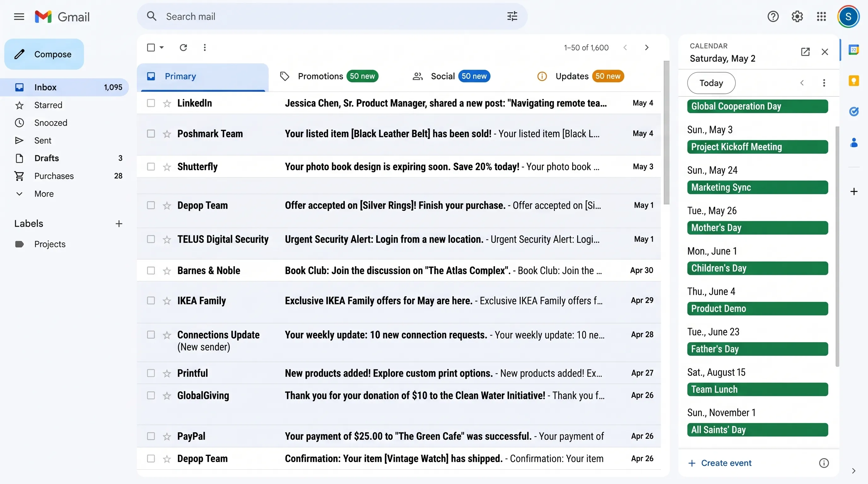Open the Team Lunch event
Image resolution: width=868 pixels, height=484 pixels.
coord(758,389)
